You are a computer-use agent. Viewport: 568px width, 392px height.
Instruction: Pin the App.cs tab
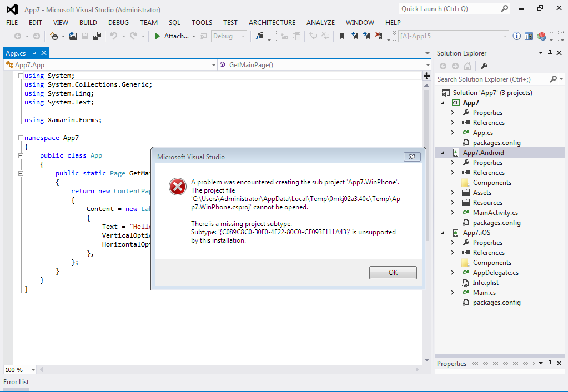(34, 53)
